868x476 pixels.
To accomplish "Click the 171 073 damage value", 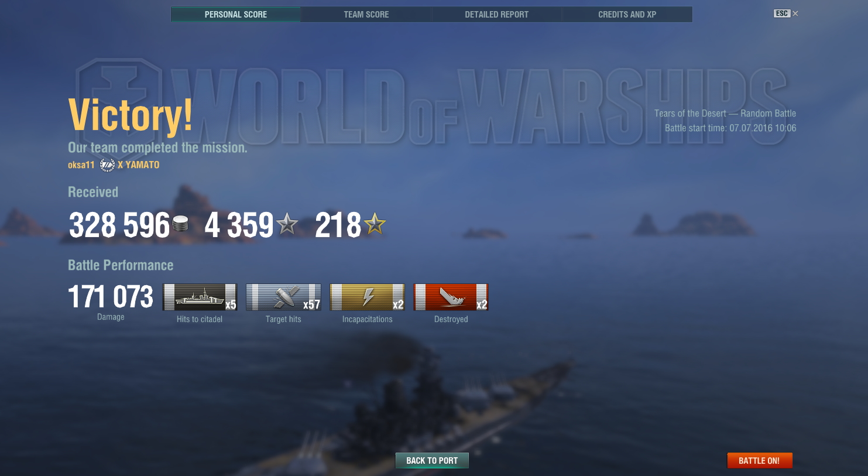I will [x=111, y=297].
